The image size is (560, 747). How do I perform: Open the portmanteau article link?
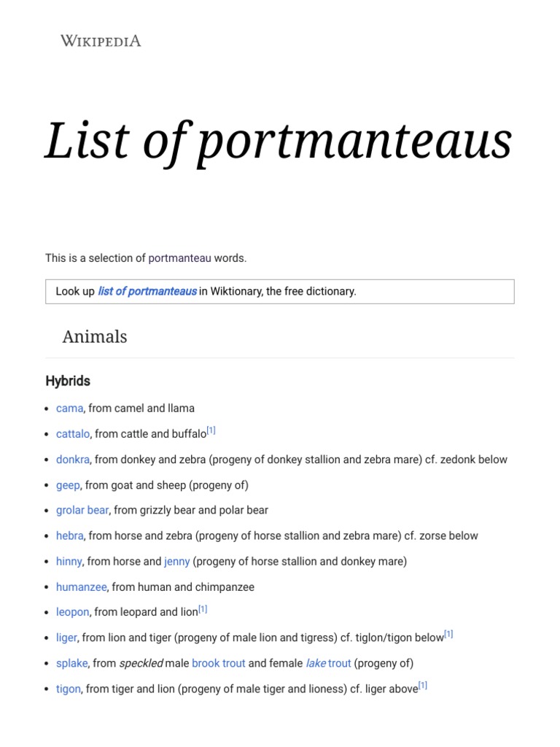pyautogui.click(x=179, y=258)
